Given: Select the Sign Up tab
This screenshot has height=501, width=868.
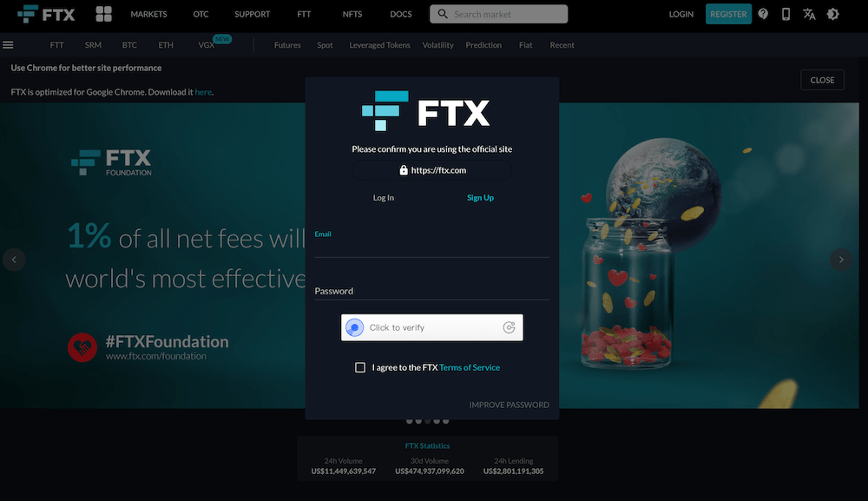Looking at the screenshot, I should [x=480, y=198].
